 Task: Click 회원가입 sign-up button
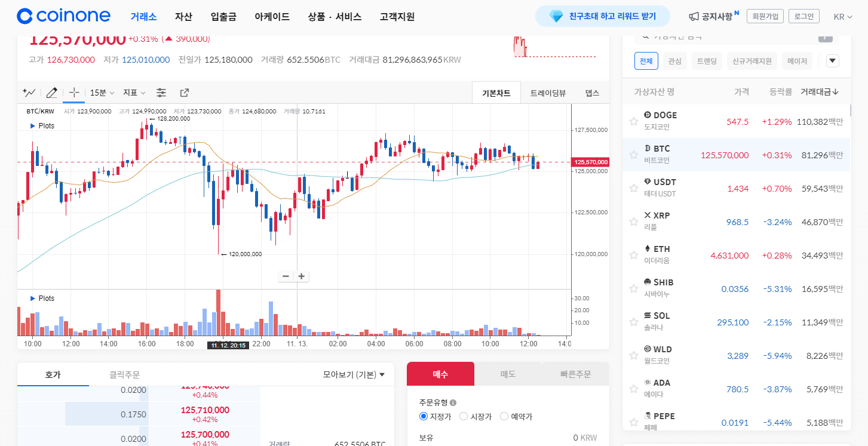coord(765,17)
